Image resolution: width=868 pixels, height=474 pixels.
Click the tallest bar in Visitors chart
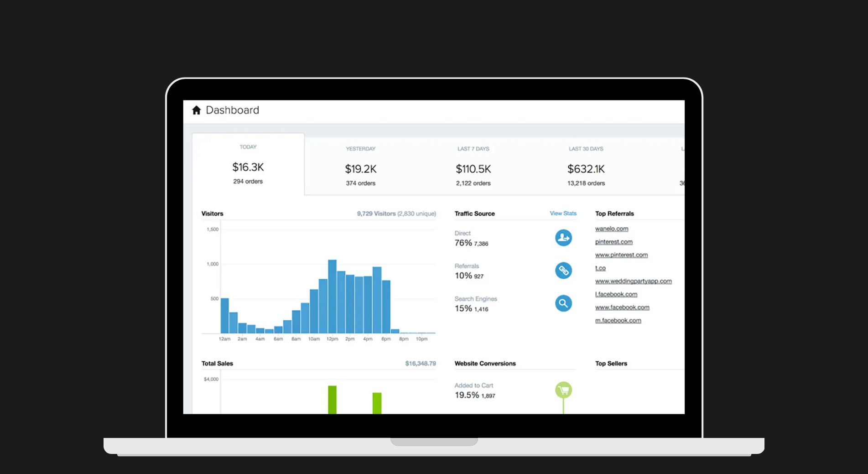coord(332,297)
